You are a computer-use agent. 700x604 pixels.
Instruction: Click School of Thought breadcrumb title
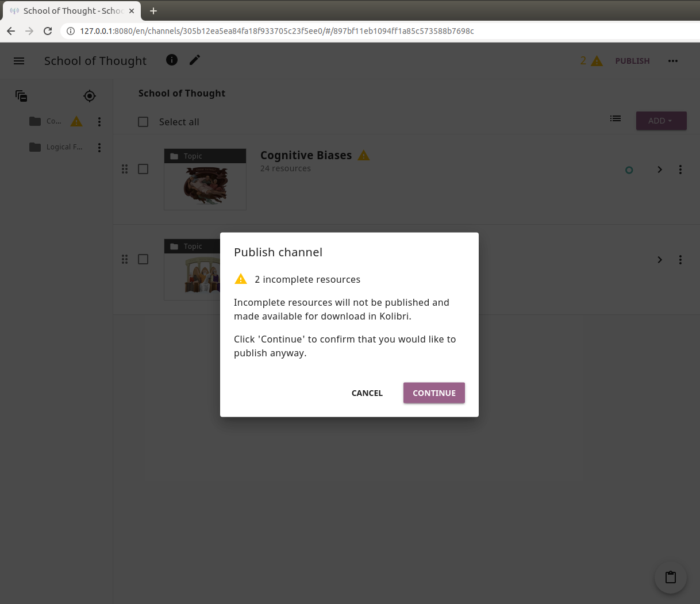182,93
